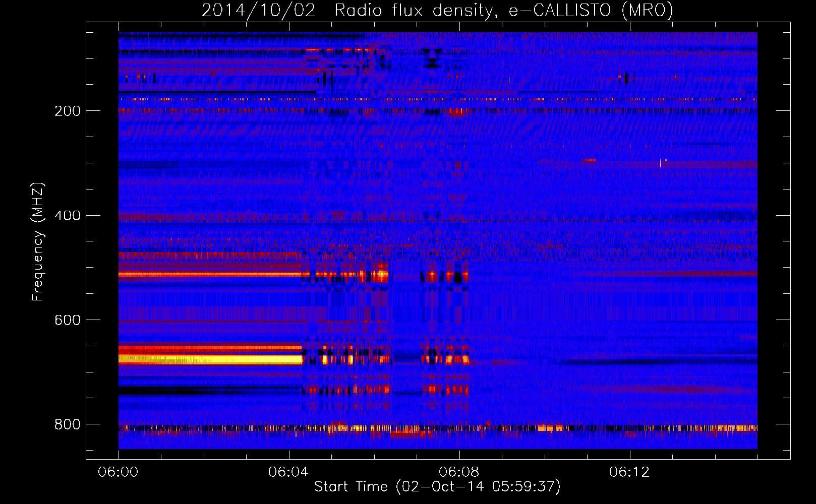Screen dimensions: 816x504
Task: Click the 800 frequency tick label
Action: click(68, 425)
